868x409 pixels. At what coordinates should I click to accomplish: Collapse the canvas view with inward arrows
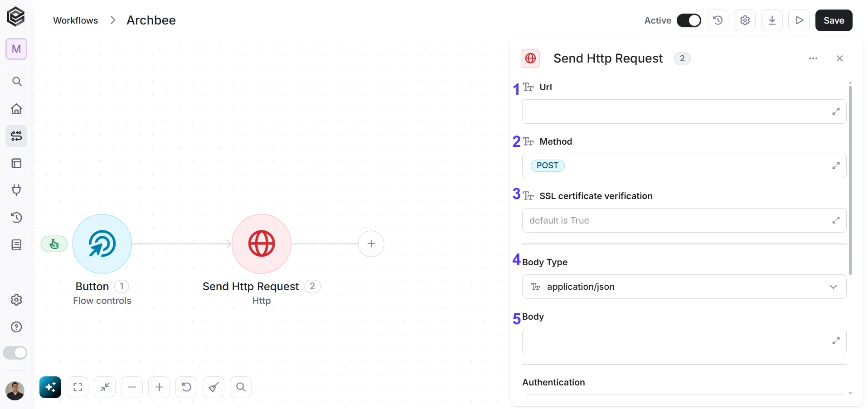click(105, 387)
